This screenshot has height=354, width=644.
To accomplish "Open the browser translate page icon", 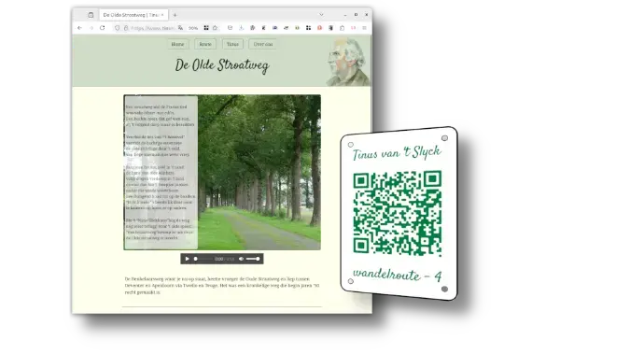I will click(181, 28).
